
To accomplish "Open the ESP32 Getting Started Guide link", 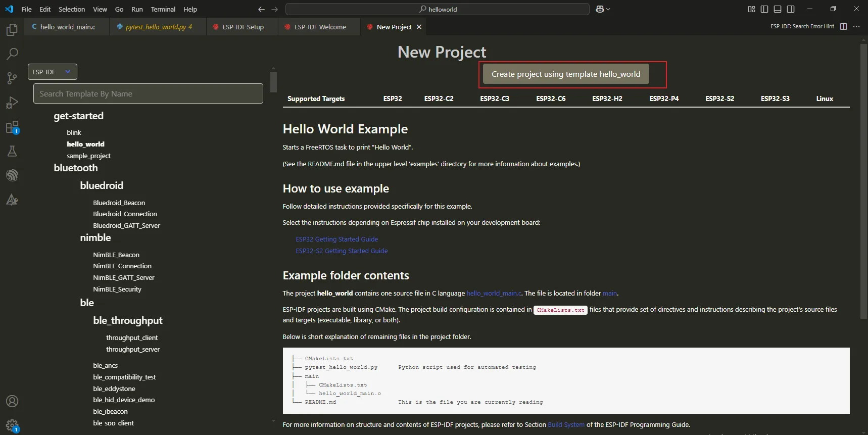I will [x=336, y=239].
